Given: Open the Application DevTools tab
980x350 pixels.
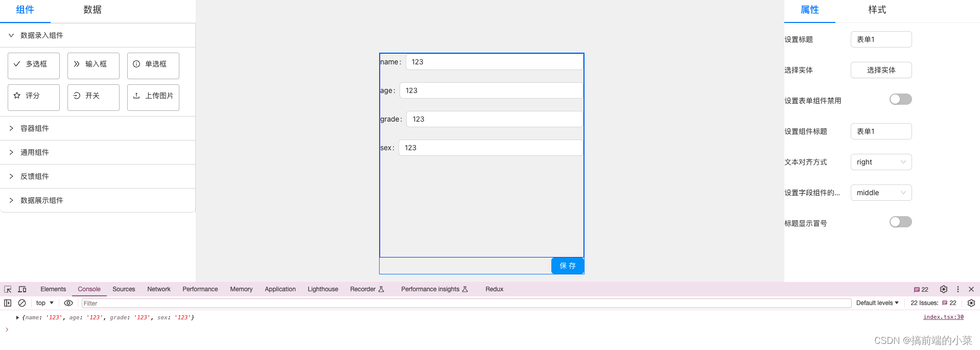Looking at the screenshot, I should coord(280,289).
